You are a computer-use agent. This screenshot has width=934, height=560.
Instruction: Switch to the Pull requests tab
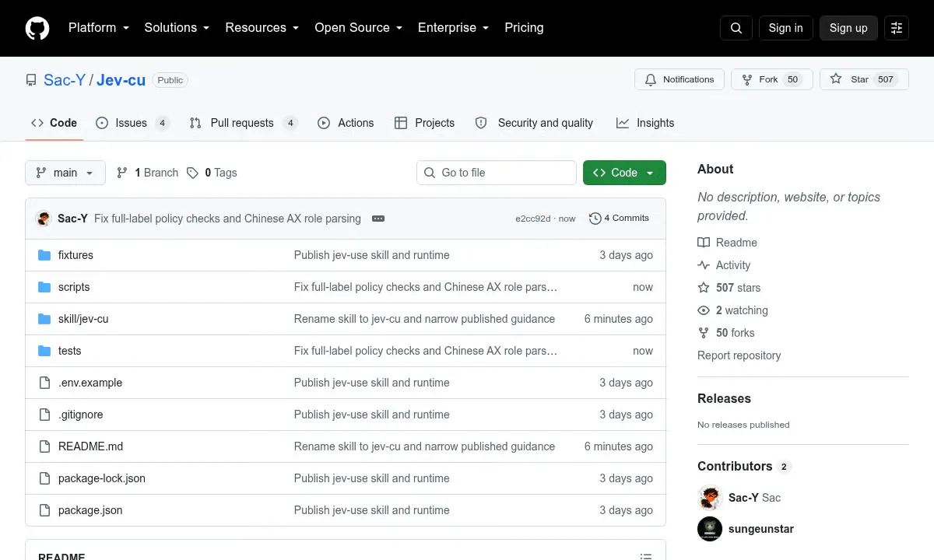point(244,123)
